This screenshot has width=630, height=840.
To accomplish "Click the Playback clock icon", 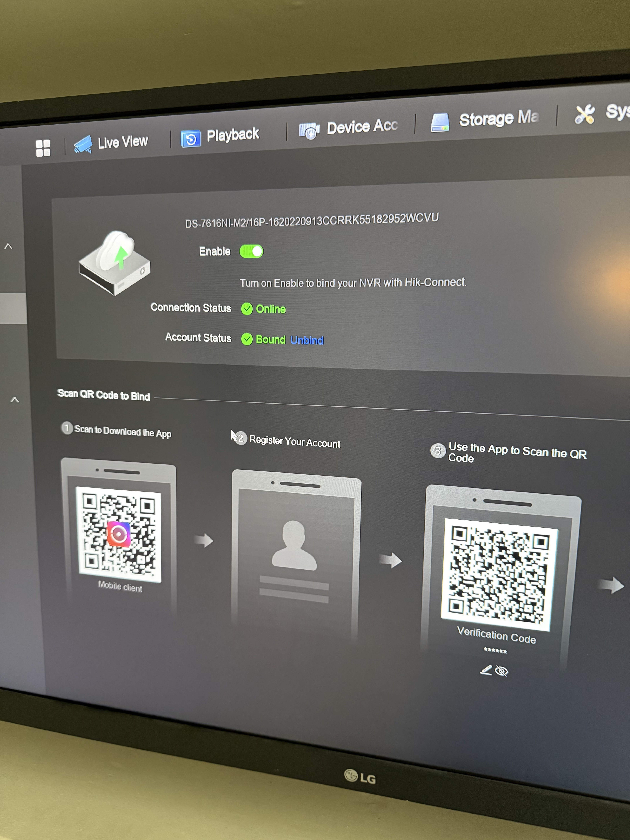I will (x=190, y=139).
